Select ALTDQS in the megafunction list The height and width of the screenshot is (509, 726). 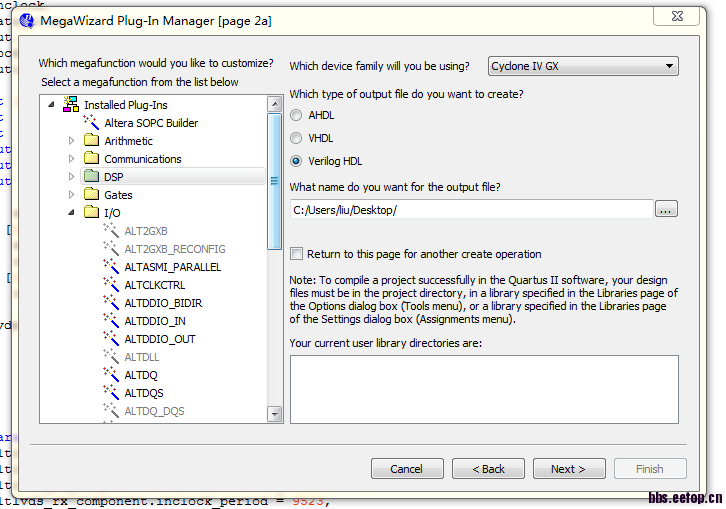143,393
